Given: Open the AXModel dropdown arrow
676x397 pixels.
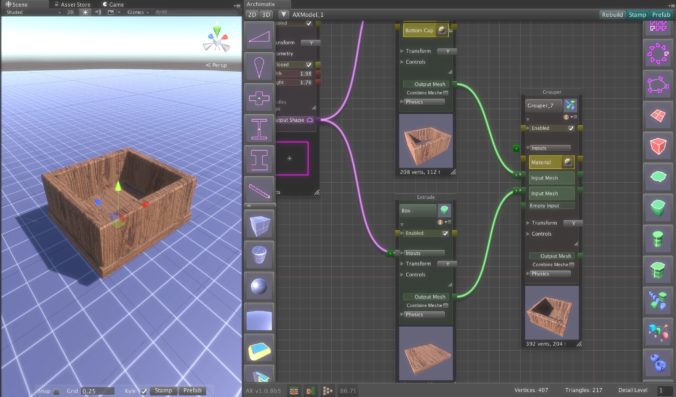Looking at the screenshot, I should [283, 14].
